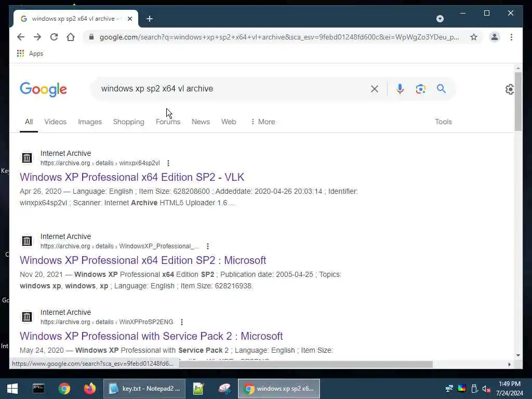This screenshot has height=399, width=532.
Task: Toggle the muted volume tray icon
Action: [486, 389]
